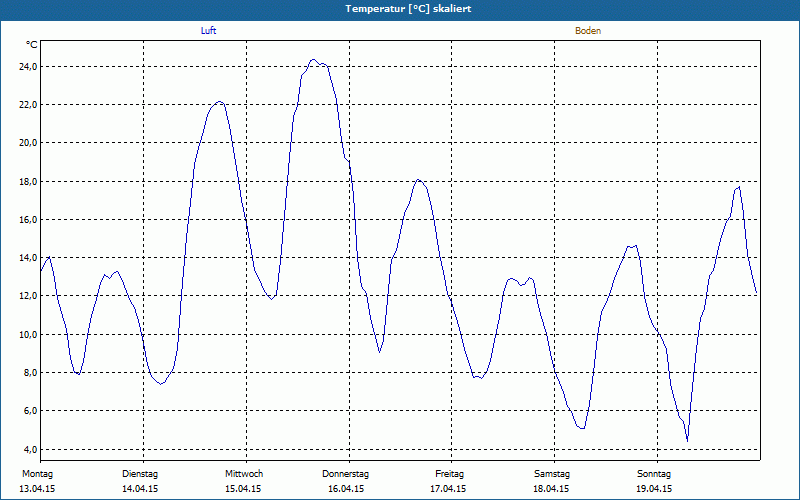Click the °C axis unit label
The height and width of the screenshot is (500, 800).
tap(32, 45)
